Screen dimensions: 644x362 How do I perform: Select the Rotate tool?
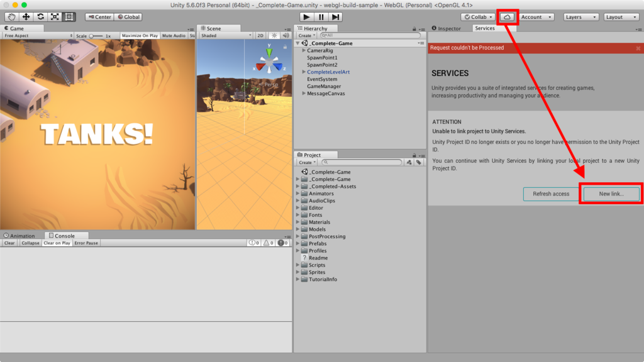40,17
